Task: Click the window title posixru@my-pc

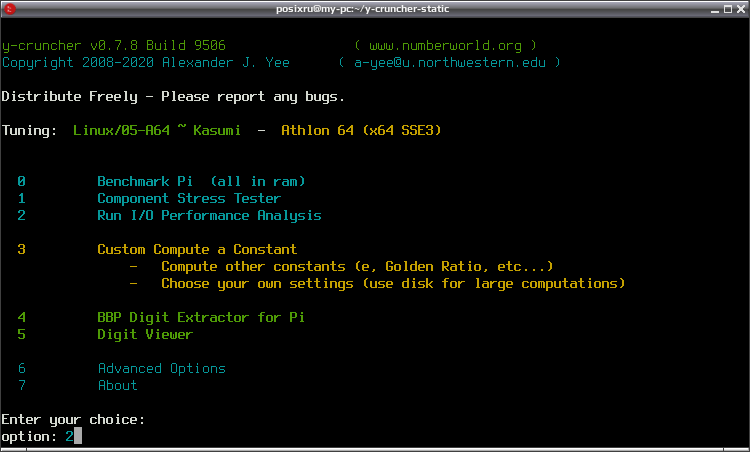Action: click(x=362, y=9)
